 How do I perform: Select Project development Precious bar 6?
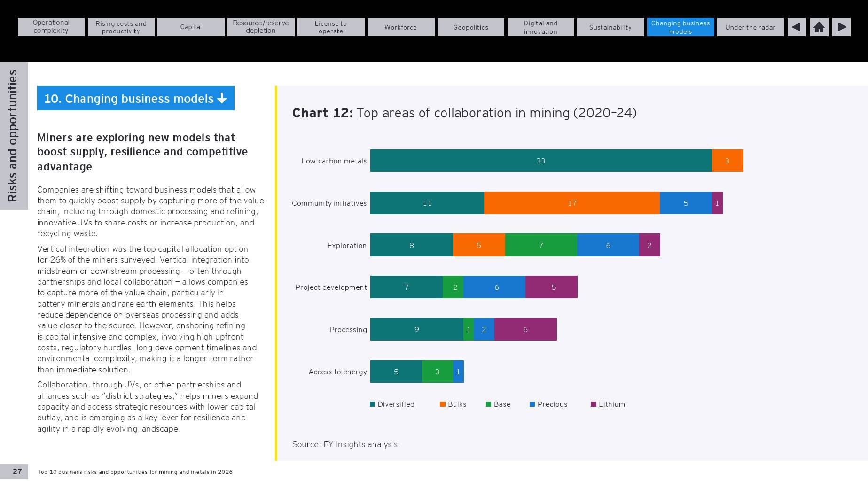coord(494,287)
